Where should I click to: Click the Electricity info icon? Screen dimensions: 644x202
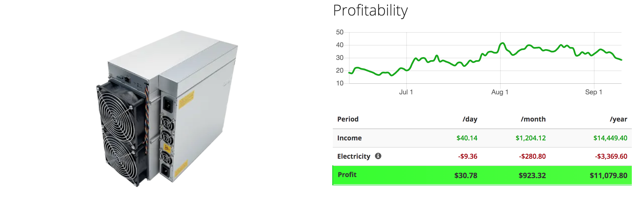[x=378, y=156]
